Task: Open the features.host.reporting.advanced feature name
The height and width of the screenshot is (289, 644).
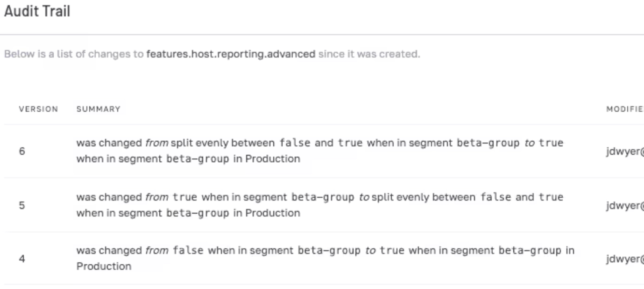Action: (231, 54)
